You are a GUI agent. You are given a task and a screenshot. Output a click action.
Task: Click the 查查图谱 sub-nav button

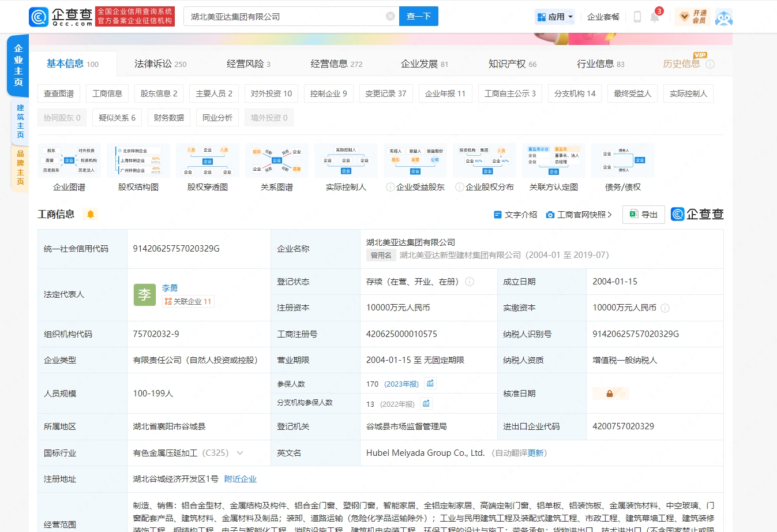pos(59,93)
